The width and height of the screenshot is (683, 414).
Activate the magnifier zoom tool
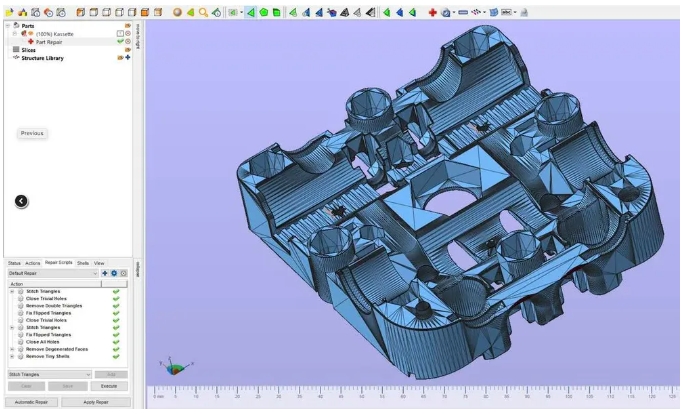(203, 12)
